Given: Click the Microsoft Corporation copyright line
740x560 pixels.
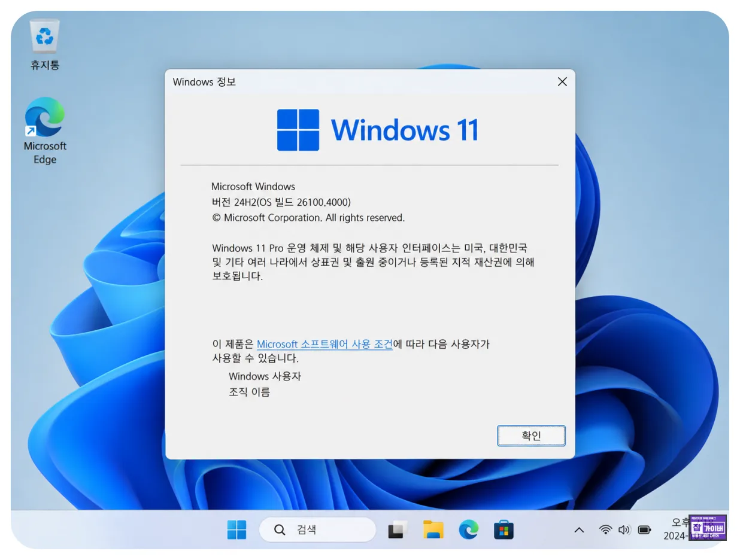Looking at the screenshot, I should point(308,218).
